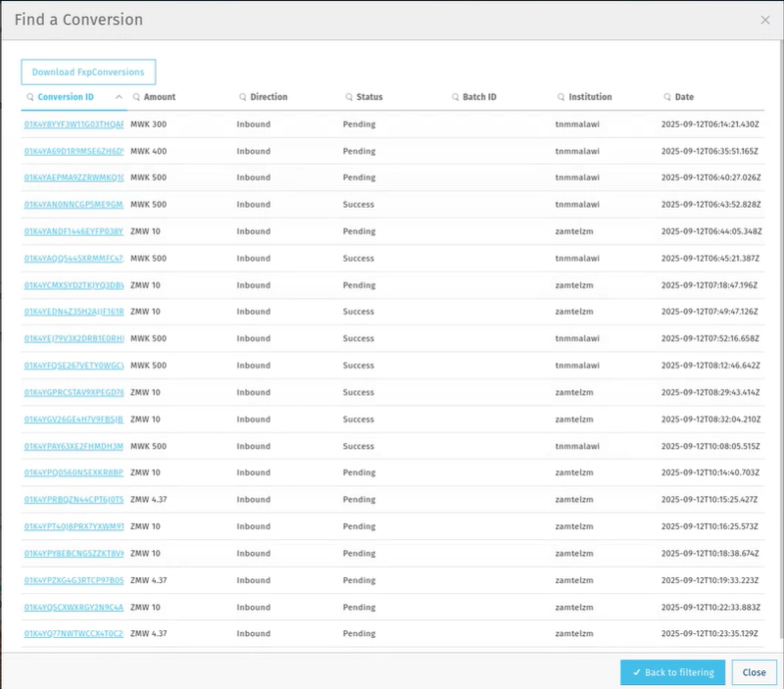Open the Direction column search
The width and height of the screenshot is (784, 689).
pos(241,97)
